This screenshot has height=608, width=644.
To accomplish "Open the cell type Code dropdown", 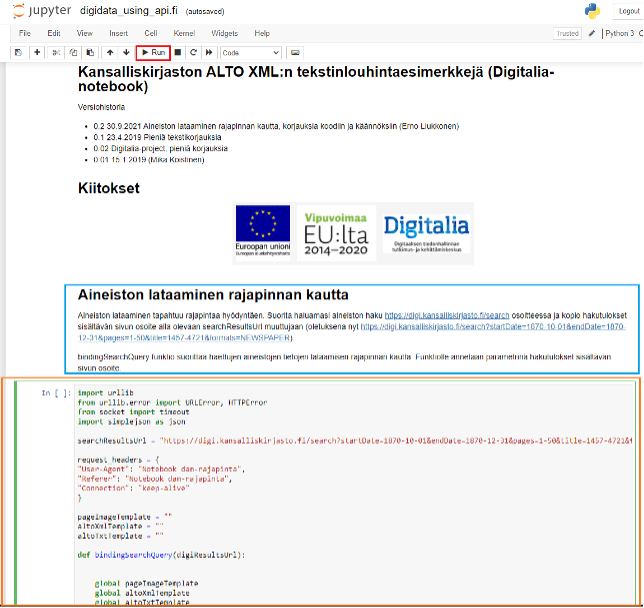I will (250, 51).
